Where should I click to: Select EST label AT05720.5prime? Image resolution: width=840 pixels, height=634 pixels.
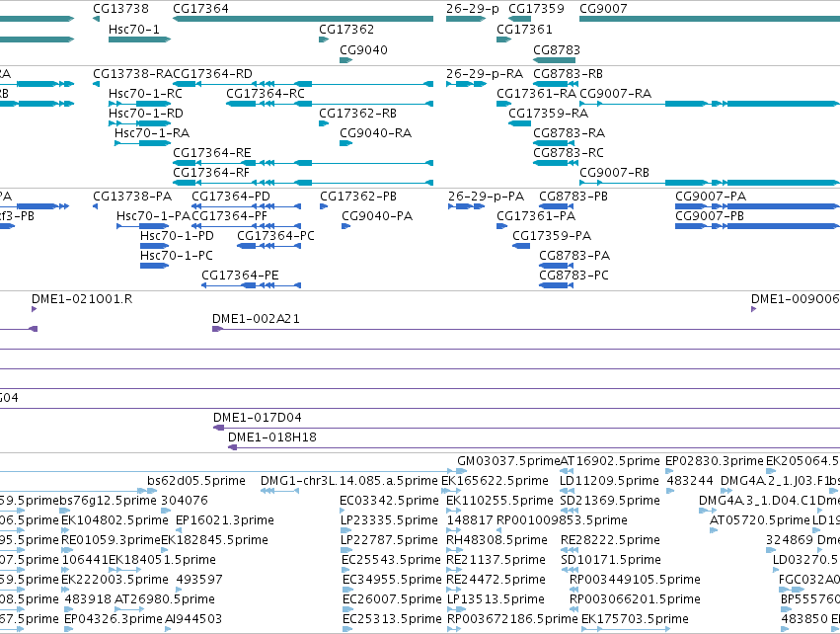760,519
